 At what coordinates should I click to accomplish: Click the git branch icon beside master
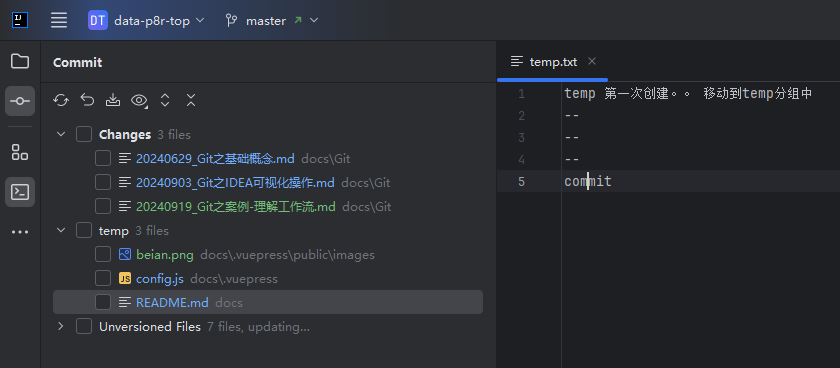pos(231,20)
